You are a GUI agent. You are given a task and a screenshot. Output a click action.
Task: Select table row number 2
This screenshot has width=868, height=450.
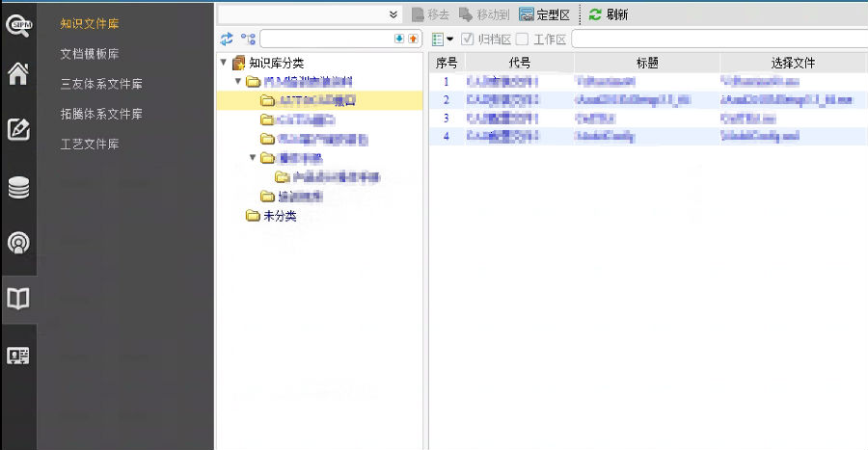(648, 100)
